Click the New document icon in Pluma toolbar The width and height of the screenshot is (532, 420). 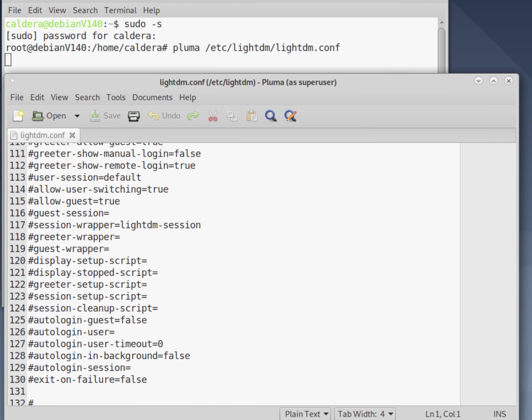tap(18, 116)
